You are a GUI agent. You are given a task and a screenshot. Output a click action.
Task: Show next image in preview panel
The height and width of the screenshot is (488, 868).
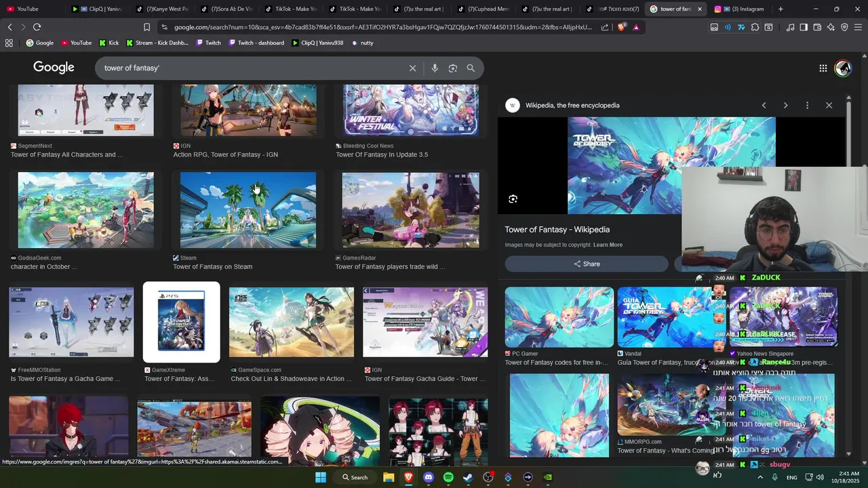pyautogui.click(x=785, y=105)
